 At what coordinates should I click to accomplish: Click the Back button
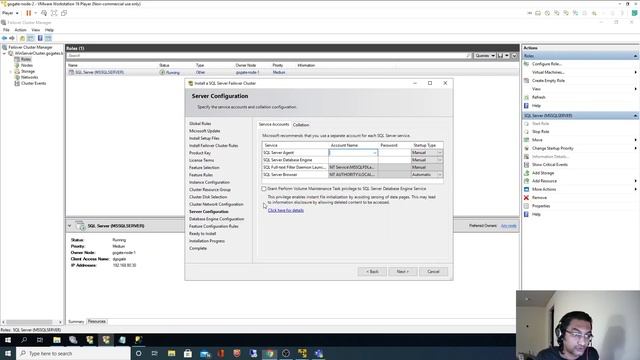(372, 271)
